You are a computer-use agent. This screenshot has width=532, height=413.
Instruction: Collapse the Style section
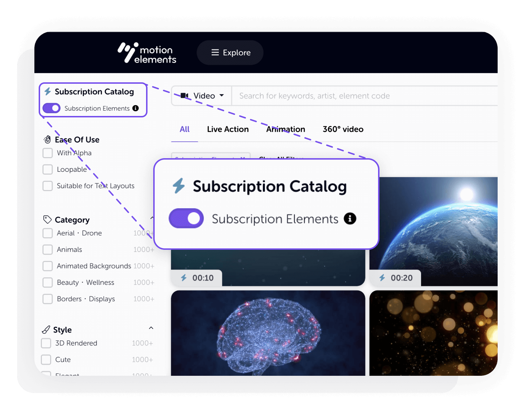tap(151, 328)
